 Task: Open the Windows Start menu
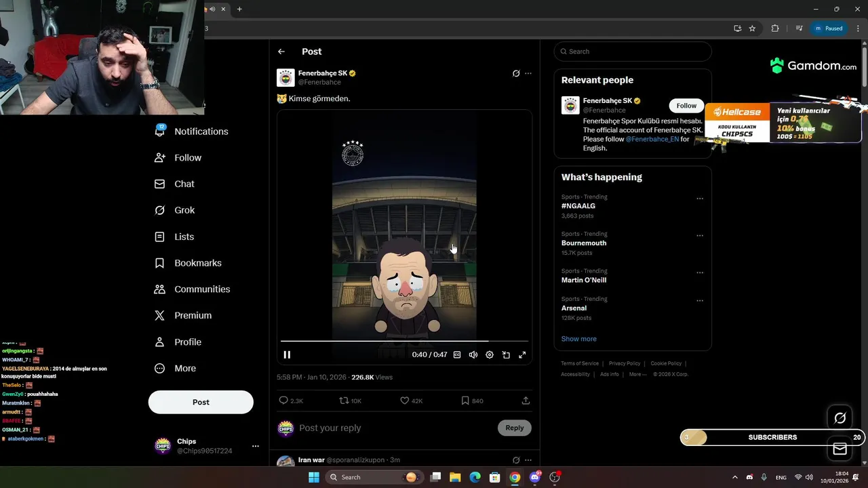[x=314, y=477]
